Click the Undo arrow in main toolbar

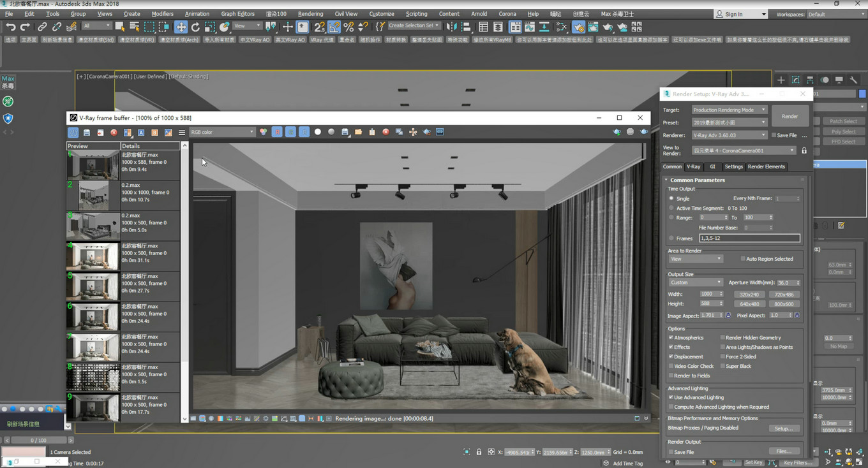click(x=11, y=27)
